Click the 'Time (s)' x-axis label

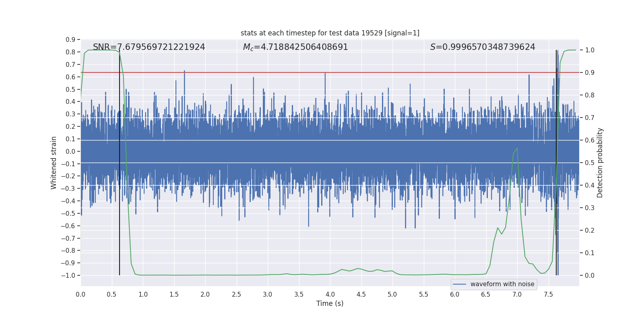tap(330, 303)
